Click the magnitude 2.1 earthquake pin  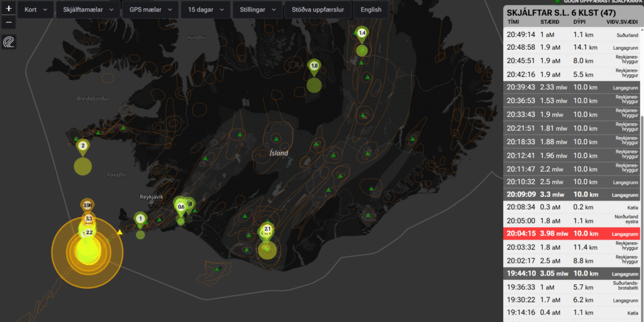coord(267,229)
